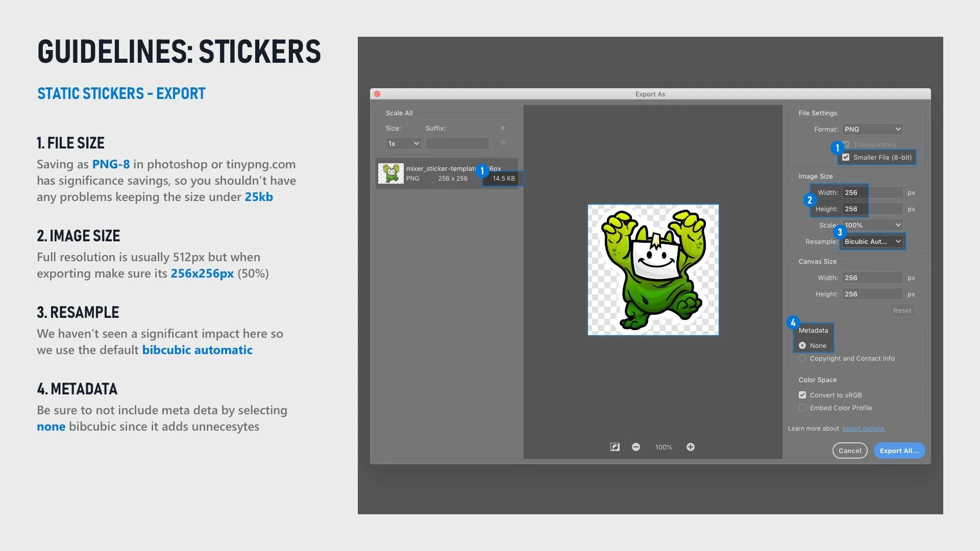This screenshot has height=551, width=980.
Task: Enable the Embed Color Profile checkbox
Action: (x=802, y=408)
